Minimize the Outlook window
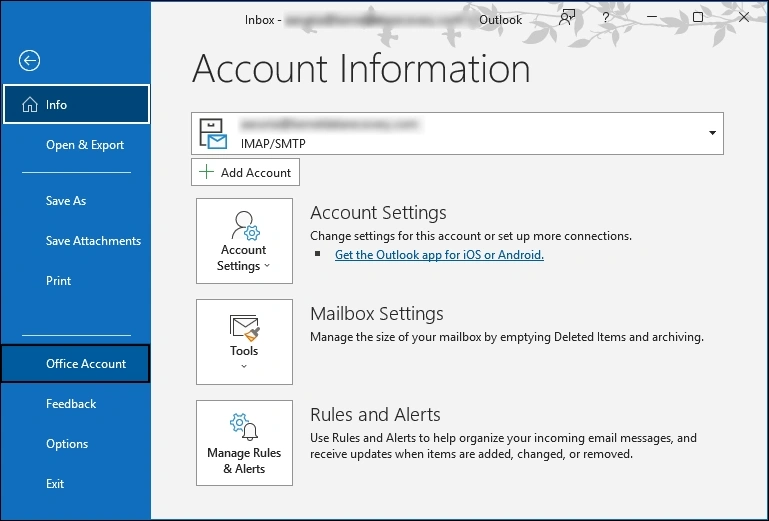The image size is (769, 521). (x=652, y=17)
